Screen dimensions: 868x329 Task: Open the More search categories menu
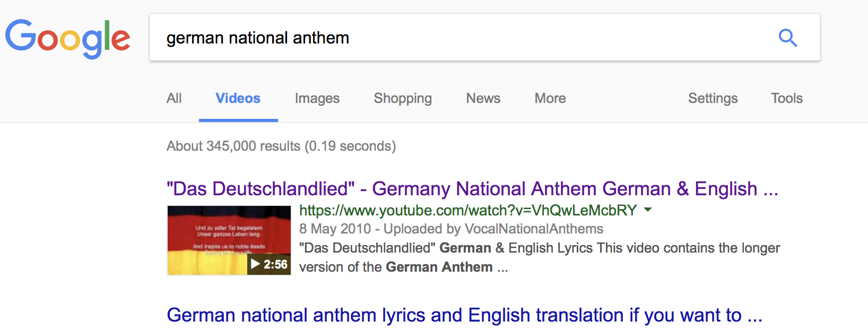coord(550,98)
